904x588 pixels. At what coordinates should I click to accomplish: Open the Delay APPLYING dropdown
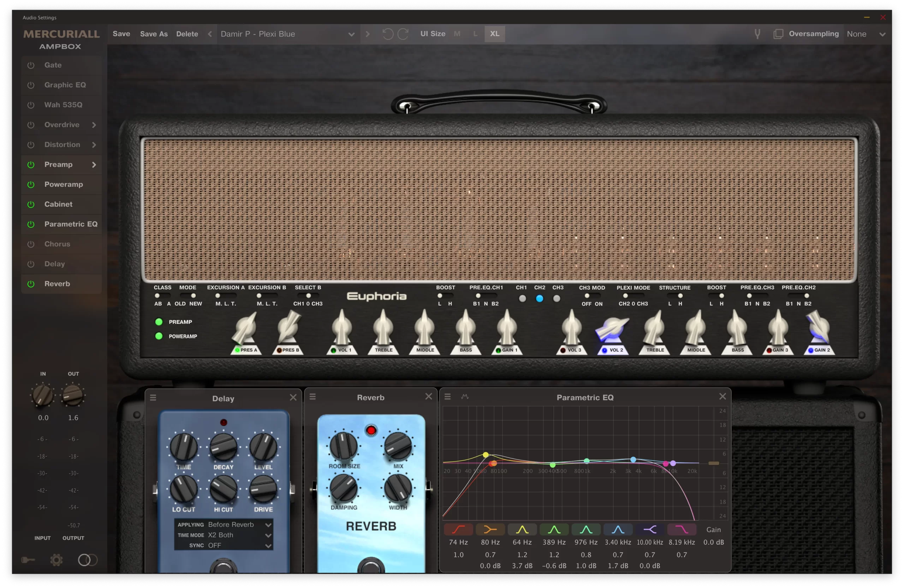pos(240,524)
